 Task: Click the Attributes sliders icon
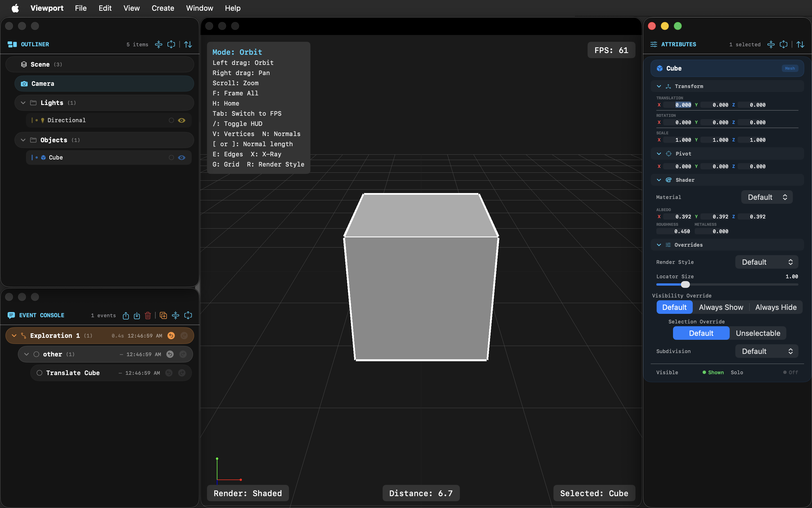coord(654,44)
